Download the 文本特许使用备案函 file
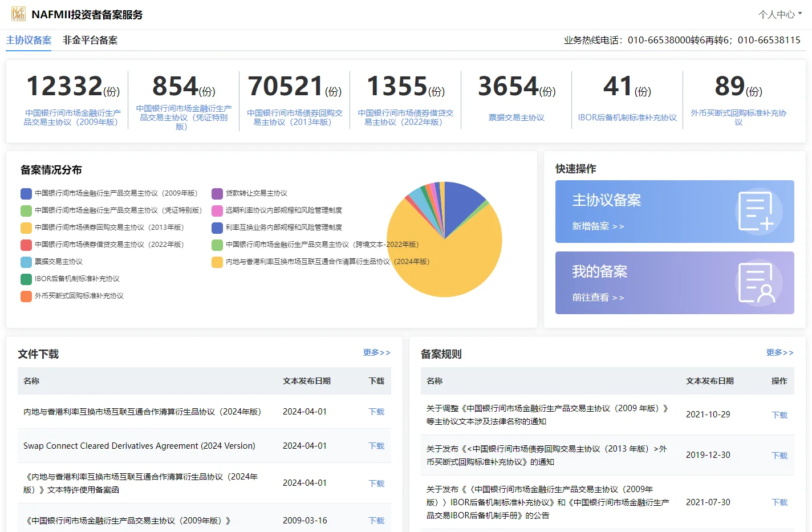The width and height of the screenshot is (812, 532). tap(376, 484)
